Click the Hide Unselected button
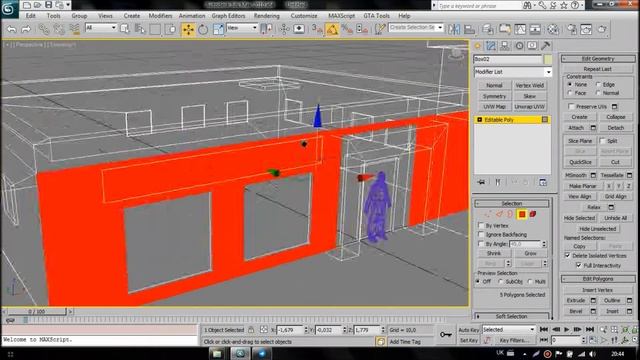Image resolution: width=640 pixels, height=360 pixels. 598,229
